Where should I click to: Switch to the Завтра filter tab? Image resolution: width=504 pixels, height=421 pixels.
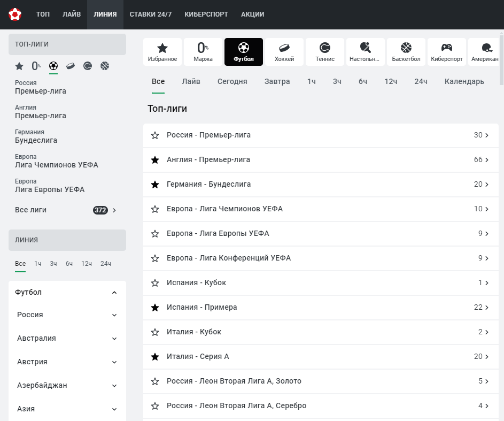277,82
